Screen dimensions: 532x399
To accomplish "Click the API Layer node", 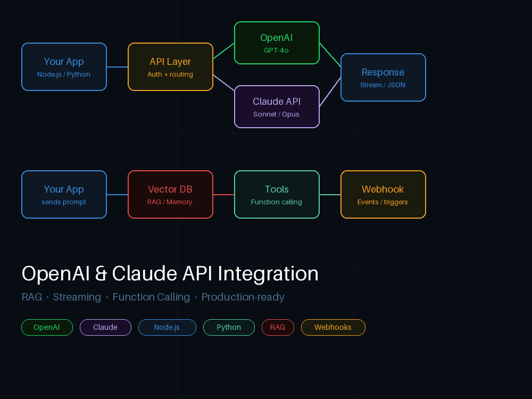I will [170, 67].
